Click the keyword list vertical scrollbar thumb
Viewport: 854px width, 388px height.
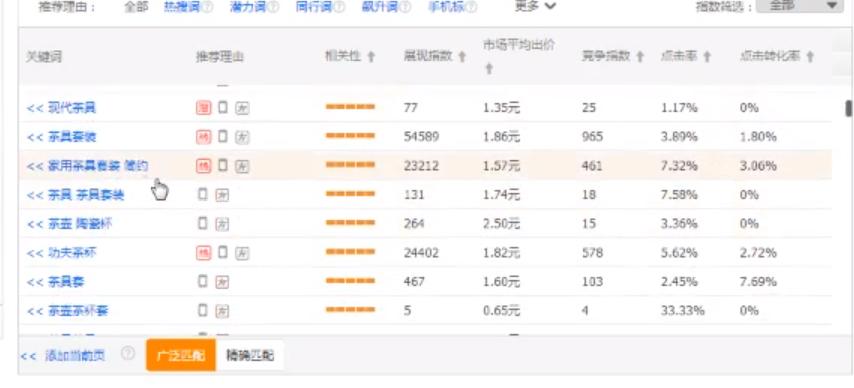tap(848, 108)
